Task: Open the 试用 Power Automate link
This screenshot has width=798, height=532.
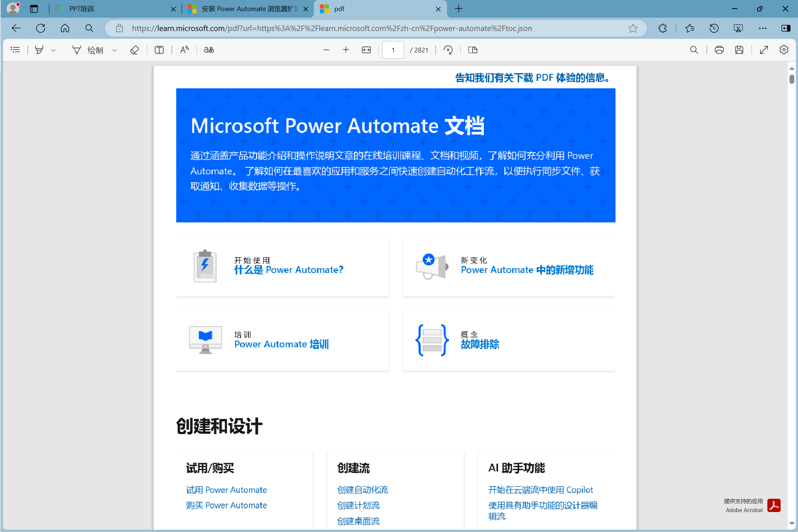Action: point(226,490)
